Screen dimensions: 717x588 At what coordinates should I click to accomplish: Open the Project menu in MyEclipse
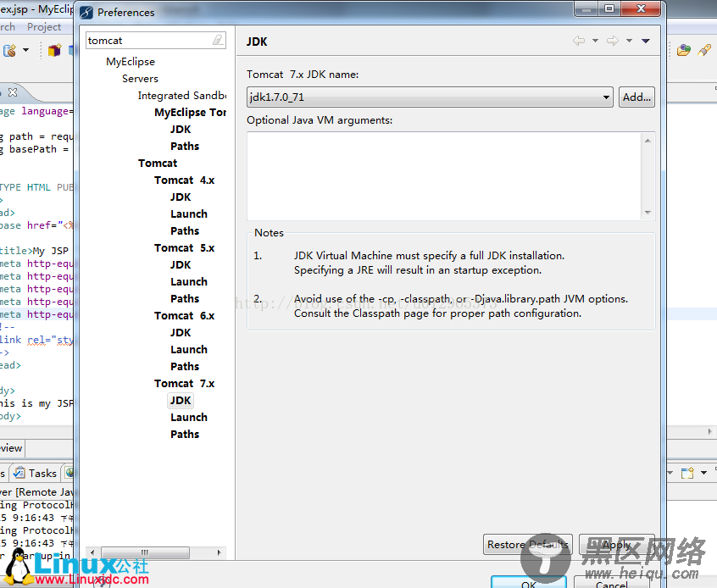click(x=44, y=27)
